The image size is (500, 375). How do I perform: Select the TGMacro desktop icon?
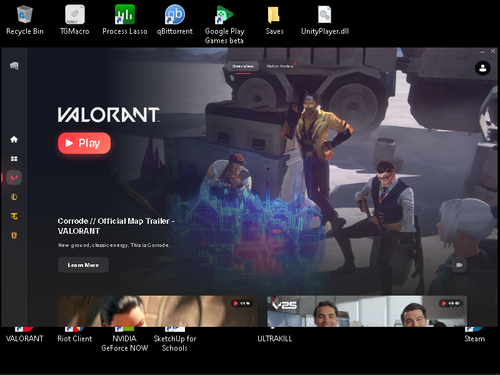pos(75,20)
